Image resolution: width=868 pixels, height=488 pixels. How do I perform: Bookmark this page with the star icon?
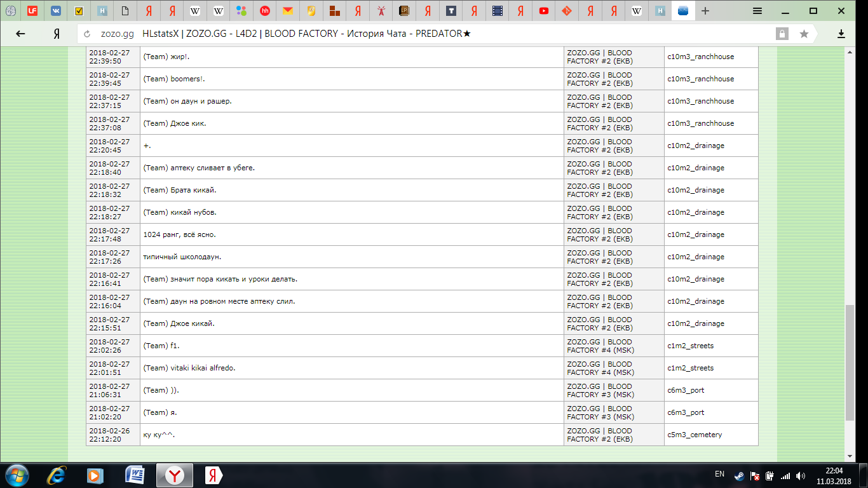[804, 34]
